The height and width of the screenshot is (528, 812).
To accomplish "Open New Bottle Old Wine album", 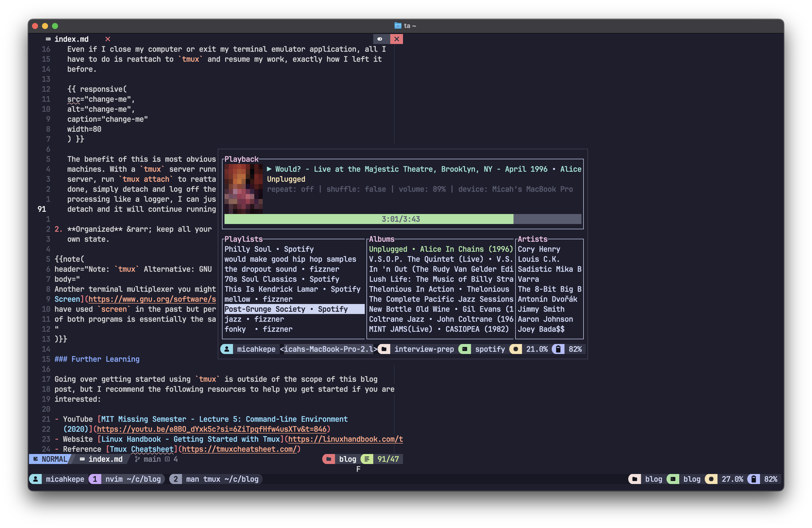I will [x=441, y=309].
